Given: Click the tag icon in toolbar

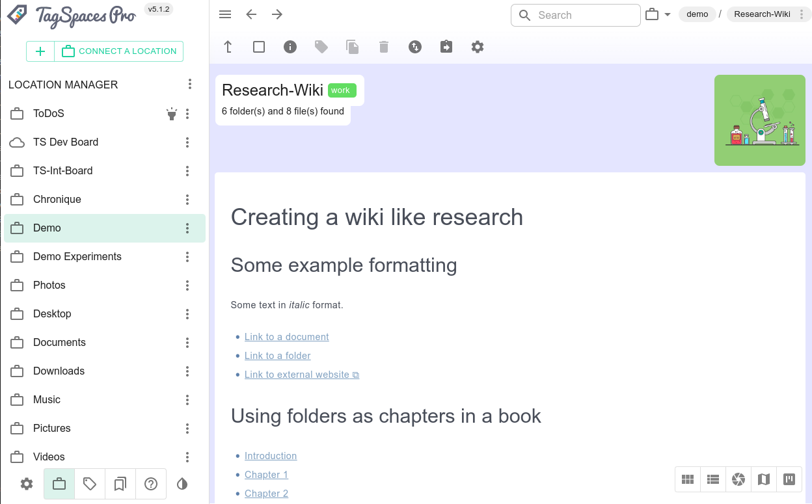Looking at the screenshot, I should (x=321, y=47).
